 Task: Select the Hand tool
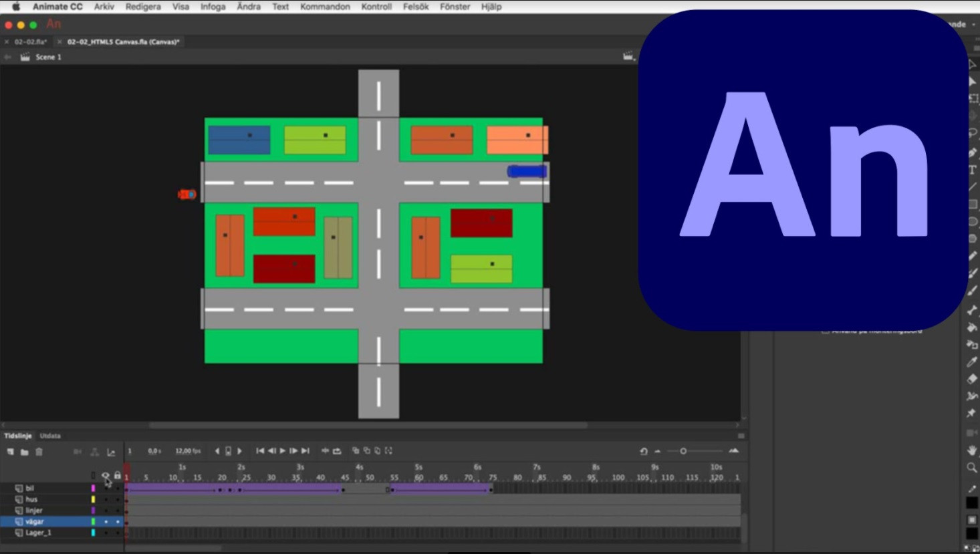(x=973, y=450)
